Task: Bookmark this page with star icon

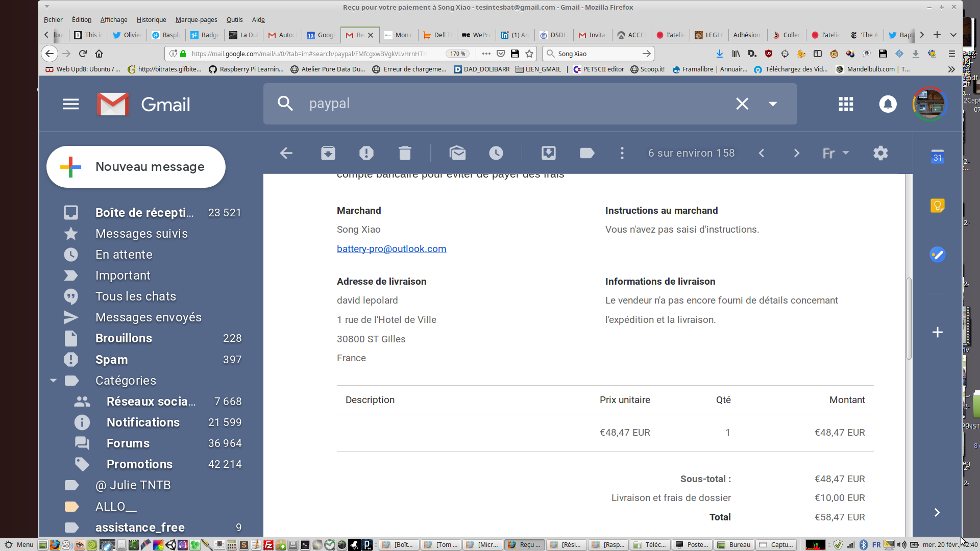Action: pos(529,54)
